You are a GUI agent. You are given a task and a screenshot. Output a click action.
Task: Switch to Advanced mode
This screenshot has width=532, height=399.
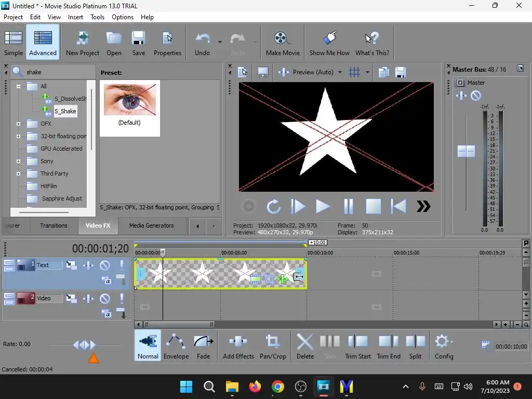click(x=43, y=43)
